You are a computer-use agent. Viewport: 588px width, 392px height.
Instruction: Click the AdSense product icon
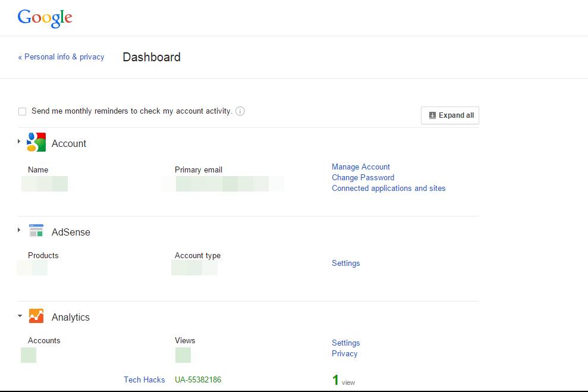coord(36,231)
